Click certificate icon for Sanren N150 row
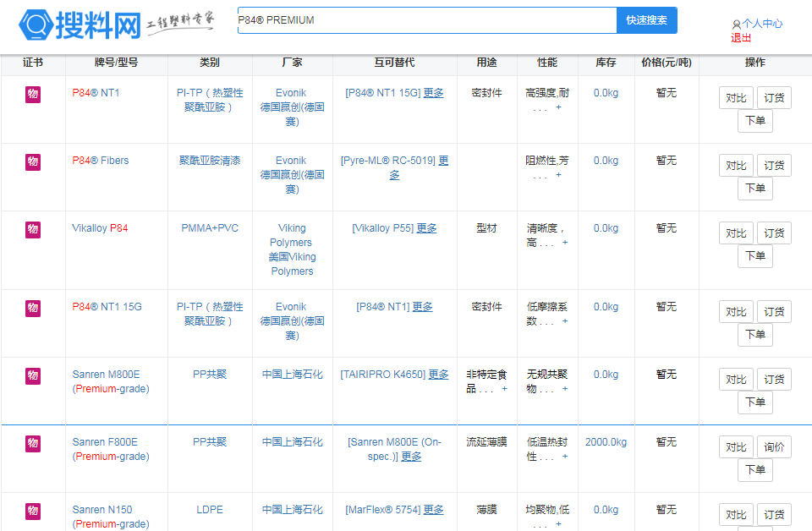The height and width of the screenshot is (531, 812). point(33,511)
